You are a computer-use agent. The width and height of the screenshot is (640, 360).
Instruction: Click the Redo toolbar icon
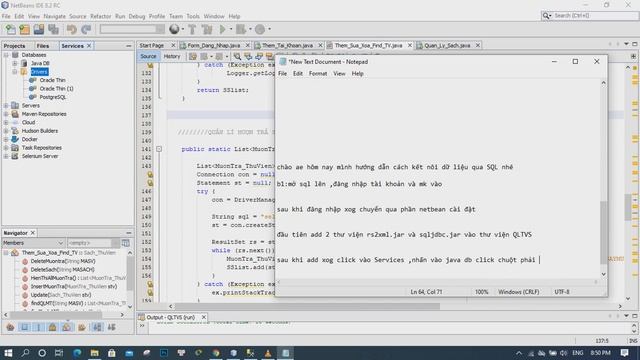click(86, 29)
